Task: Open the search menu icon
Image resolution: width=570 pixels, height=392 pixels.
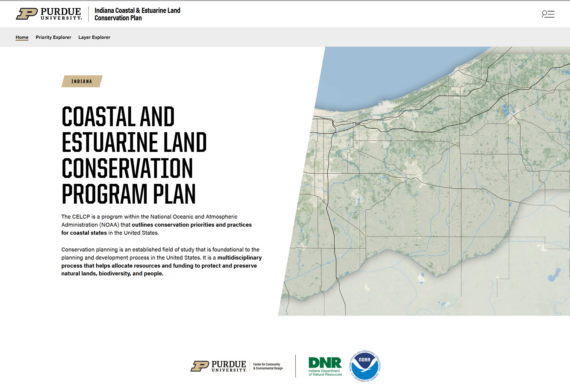Action: click(x=548, y=14)
